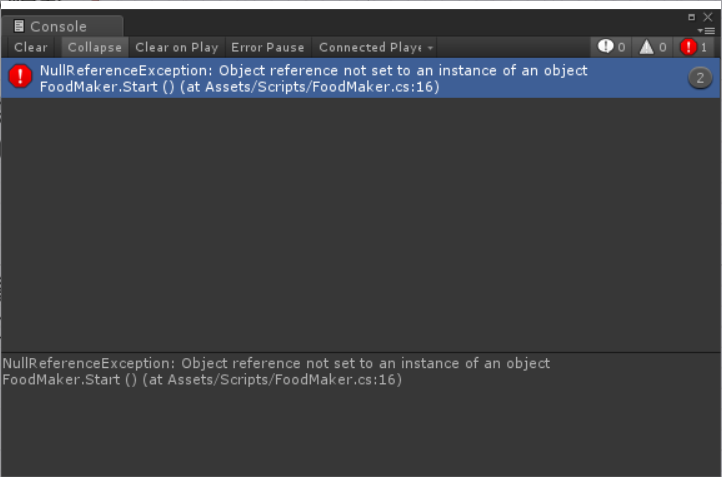This screenshot has height=477, width=722.
Task: Open the Connected Player dropdown
Action: coord(375,47)
